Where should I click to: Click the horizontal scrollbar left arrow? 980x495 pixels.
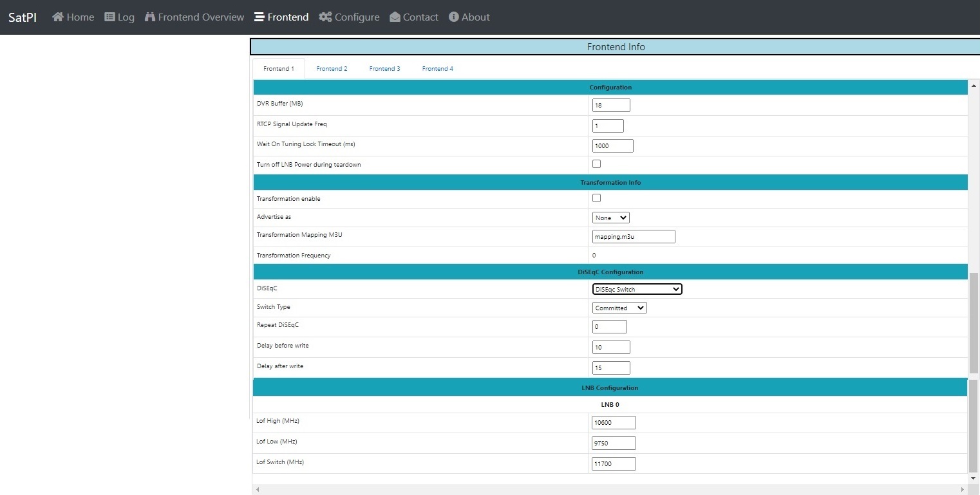257,490
